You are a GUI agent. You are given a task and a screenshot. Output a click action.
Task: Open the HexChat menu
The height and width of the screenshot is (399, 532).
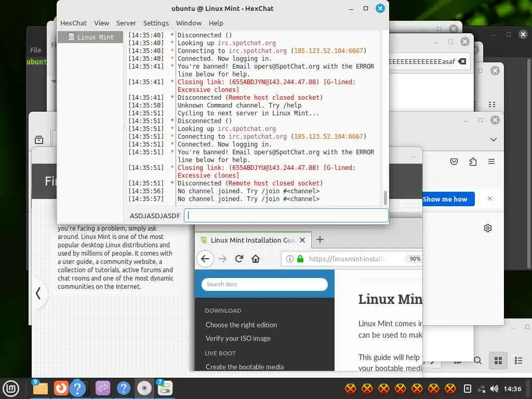[73, 23]
